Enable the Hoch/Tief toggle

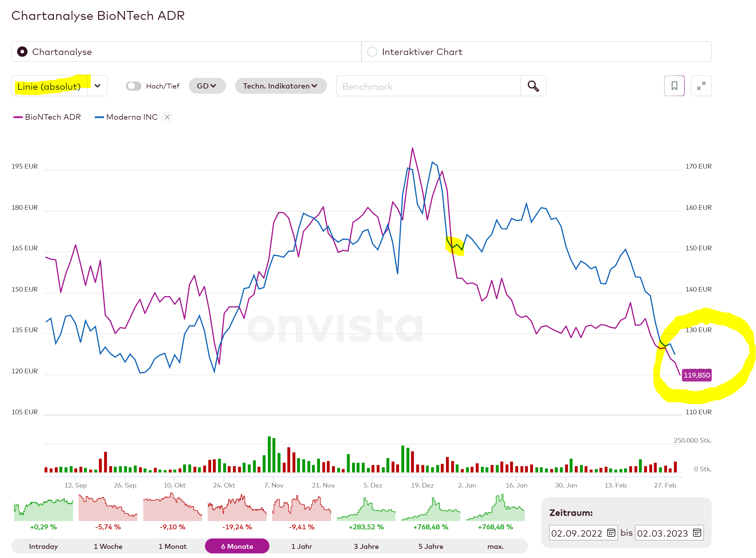tap(133, 86)
